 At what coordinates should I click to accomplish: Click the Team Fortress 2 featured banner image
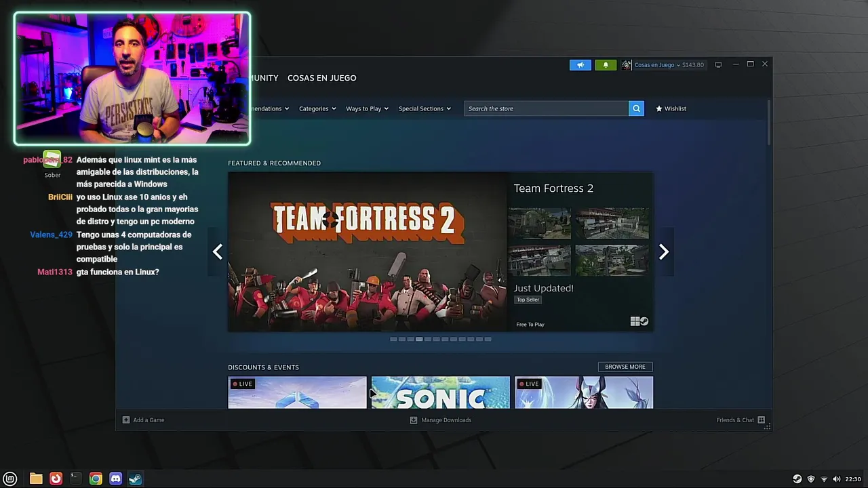368,252
